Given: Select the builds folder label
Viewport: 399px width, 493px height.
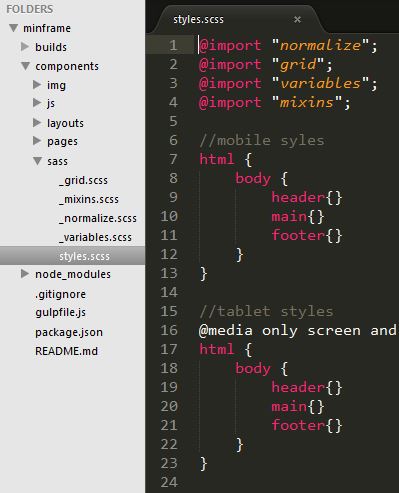Looking at the screenshot, I should pos(51,47).
